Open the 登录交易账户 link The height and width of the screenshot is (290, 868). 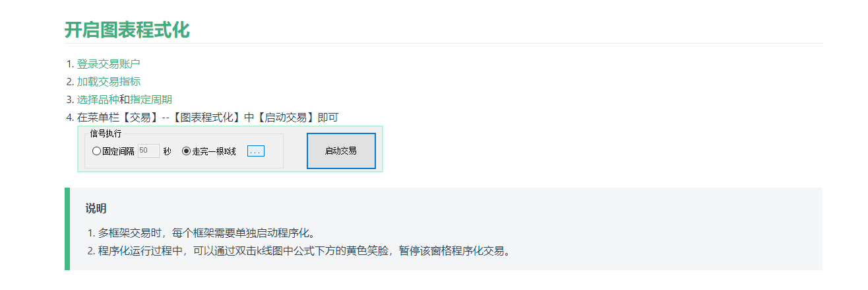pyautogui.click(x=108, y=64)
